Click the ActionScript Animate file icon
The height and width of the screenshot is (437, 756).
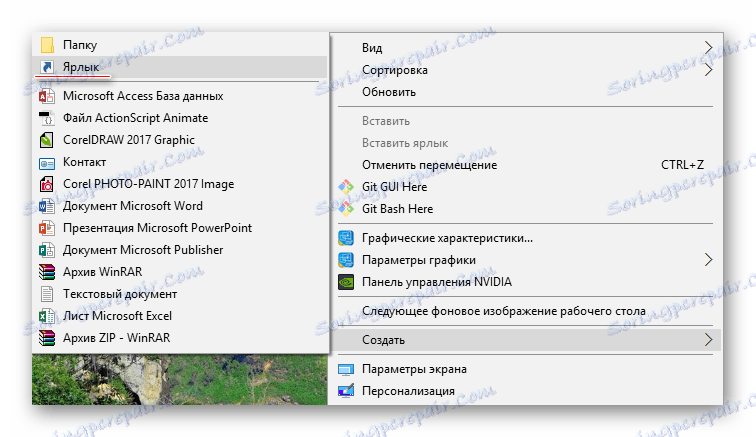coord(47,118)
